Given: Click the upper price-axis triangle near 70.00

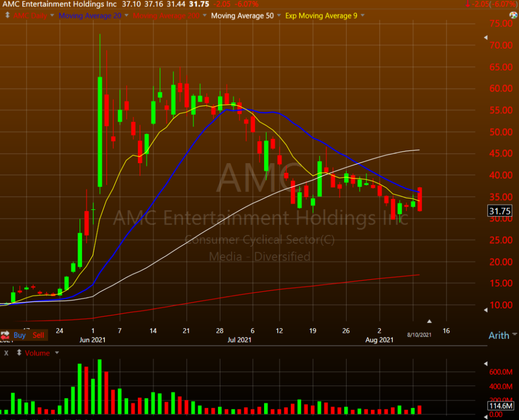Looking at the screenshot, I should click(486, 37).
